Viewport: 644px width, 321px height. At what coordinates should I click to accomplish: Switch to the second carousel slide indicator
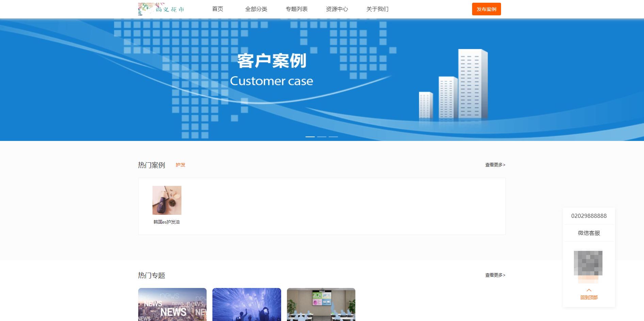pos(322,137)
